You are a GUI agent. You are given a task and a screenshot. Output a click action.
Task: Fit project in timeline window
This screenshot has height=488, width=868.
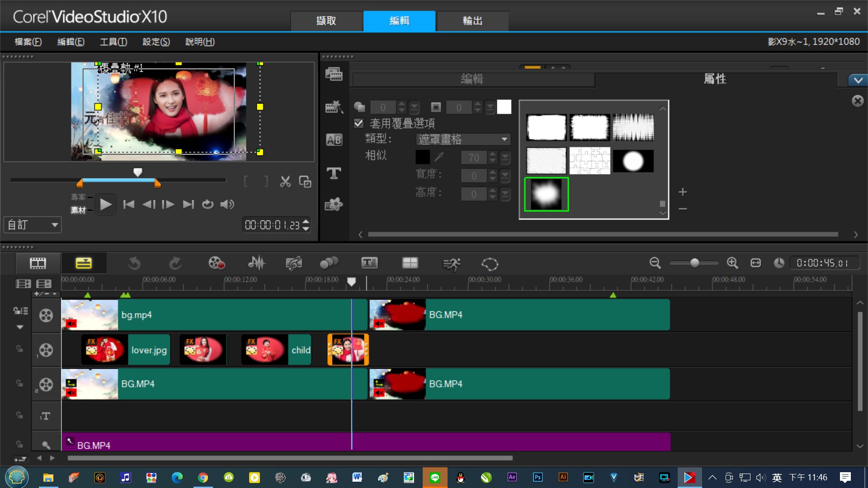point(756,263)
